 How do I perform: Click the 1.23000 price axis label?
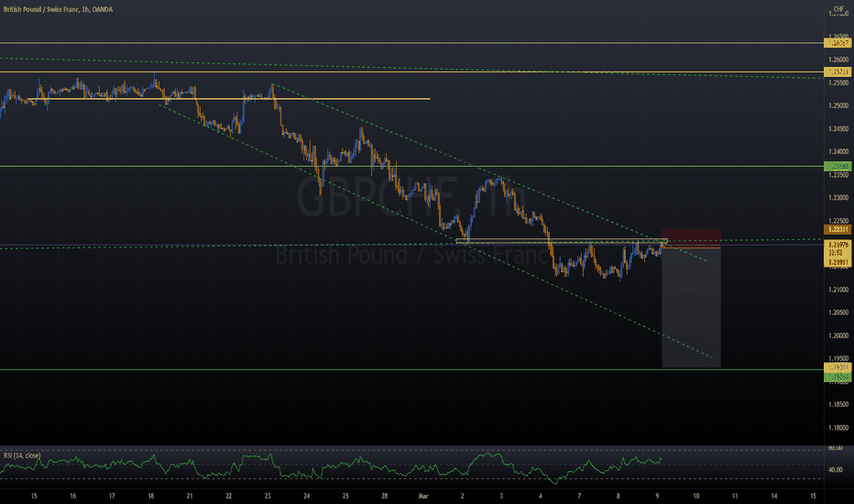pyautogui.click(x=838, y=198)
